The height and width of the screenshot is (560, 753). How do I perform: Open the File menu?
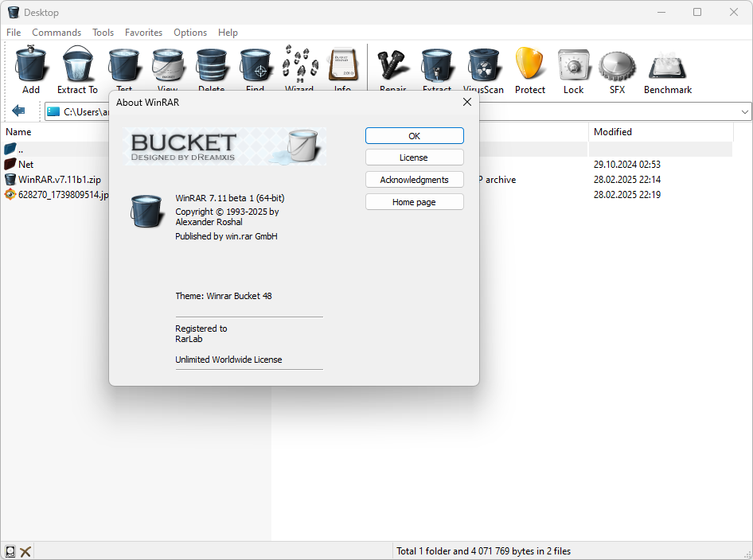[x=14, y=32]
